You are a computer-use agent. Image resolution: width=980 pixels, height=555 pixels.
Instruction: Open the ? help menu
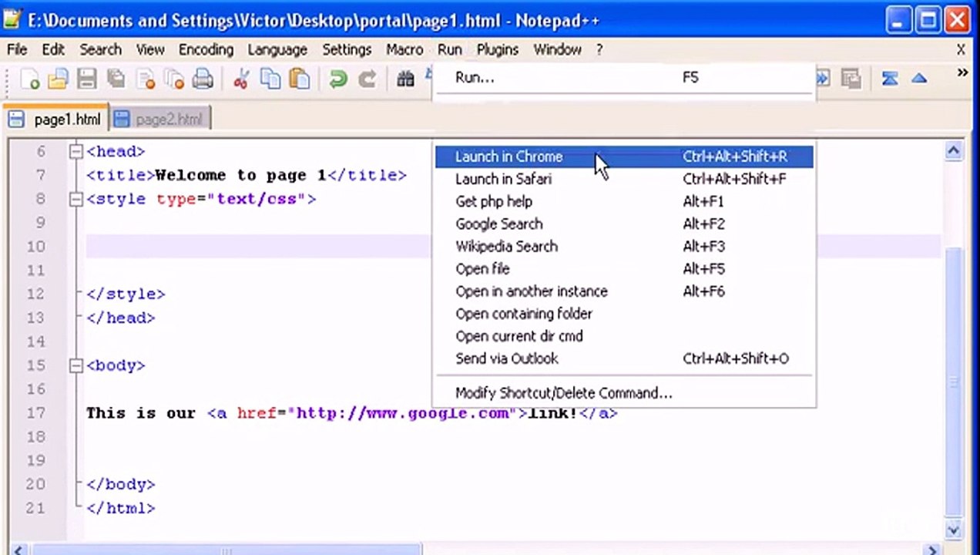[599, 49]
